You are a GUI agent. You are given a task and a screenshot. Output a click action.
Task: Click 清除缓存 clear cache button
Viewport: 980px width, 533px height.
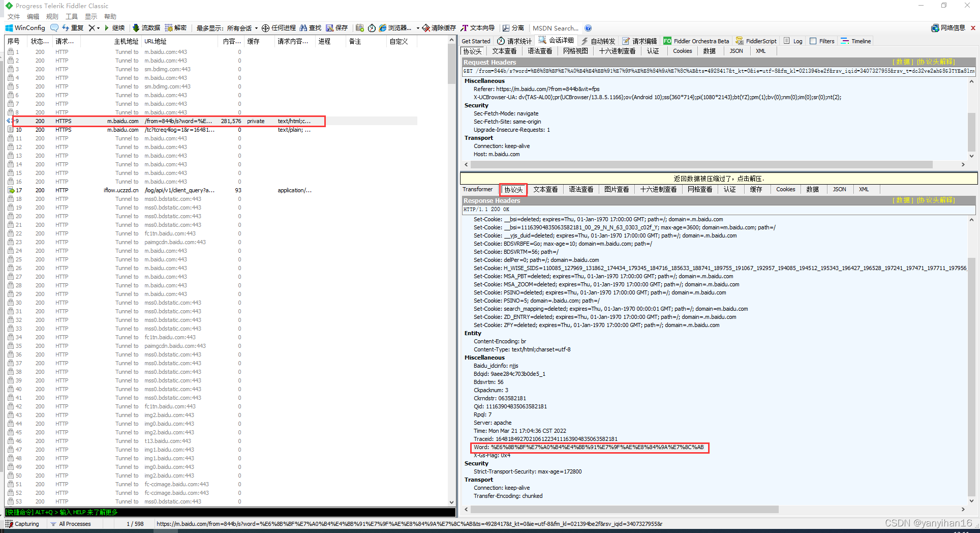point(439,28)
